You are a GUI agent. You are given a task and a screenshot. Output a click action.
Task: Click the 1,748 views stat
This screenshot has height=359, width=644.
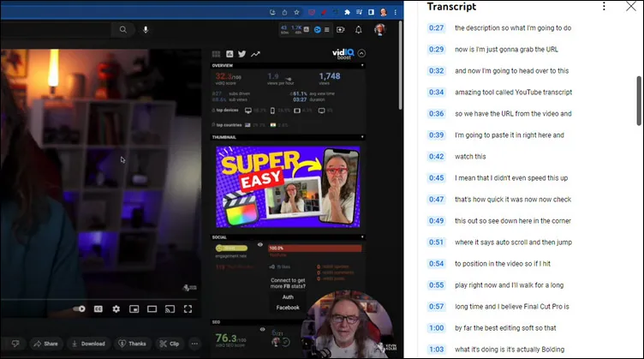tap(330, 77)
